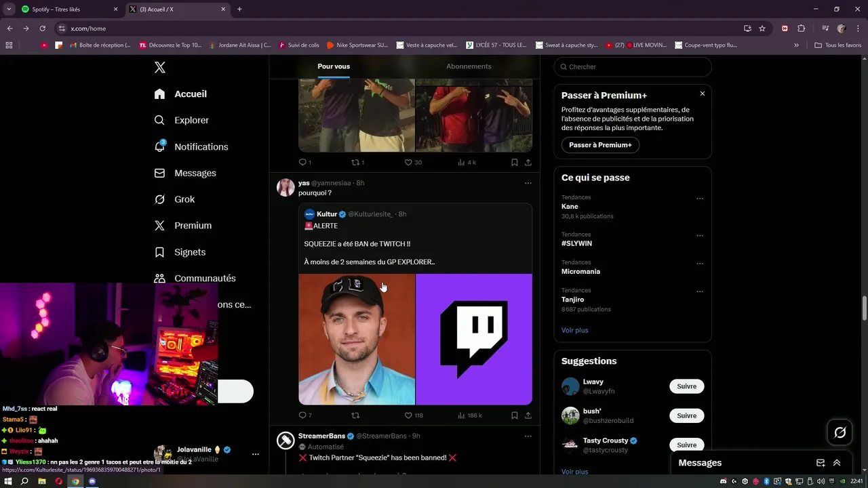Screen dimensions: 868x488
Task: Click the X logo in the sidebar
Action: [x=160, y=67]
